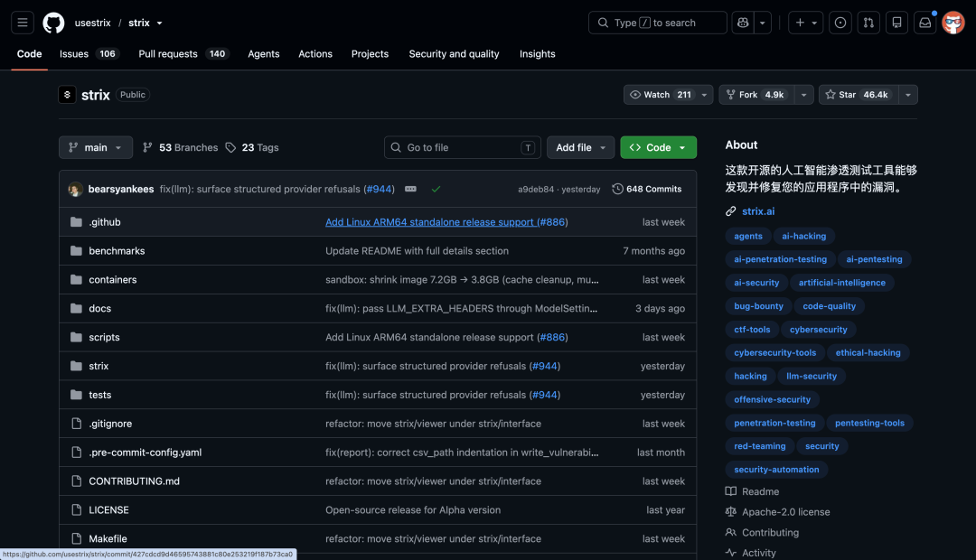
Task: Switch to the Pull requests tab
Action: point(183,54)
